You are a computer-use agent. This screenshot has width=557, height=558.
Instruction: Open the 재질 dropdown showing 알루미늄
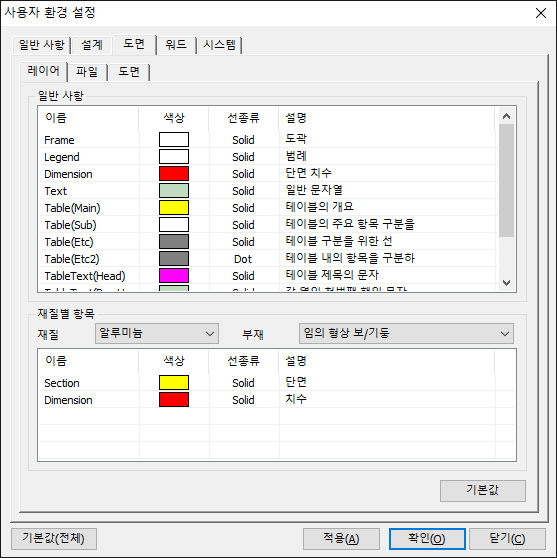click(157, 333)
